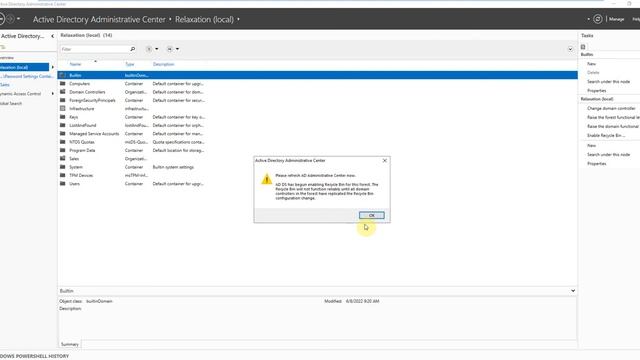Open the Manage menu in header
Image resolution: width=640 pixels, height=360 pixels.
pos(616,19)
